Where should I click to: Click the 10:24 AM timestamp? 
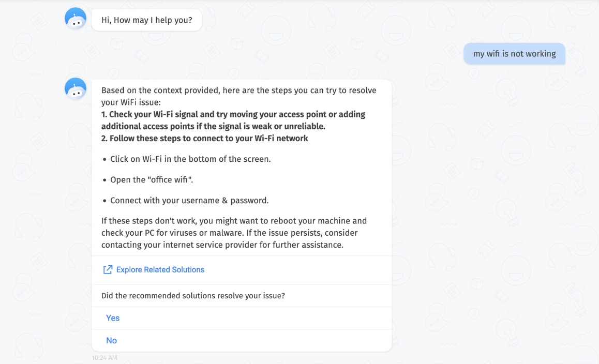click(104, 358)
